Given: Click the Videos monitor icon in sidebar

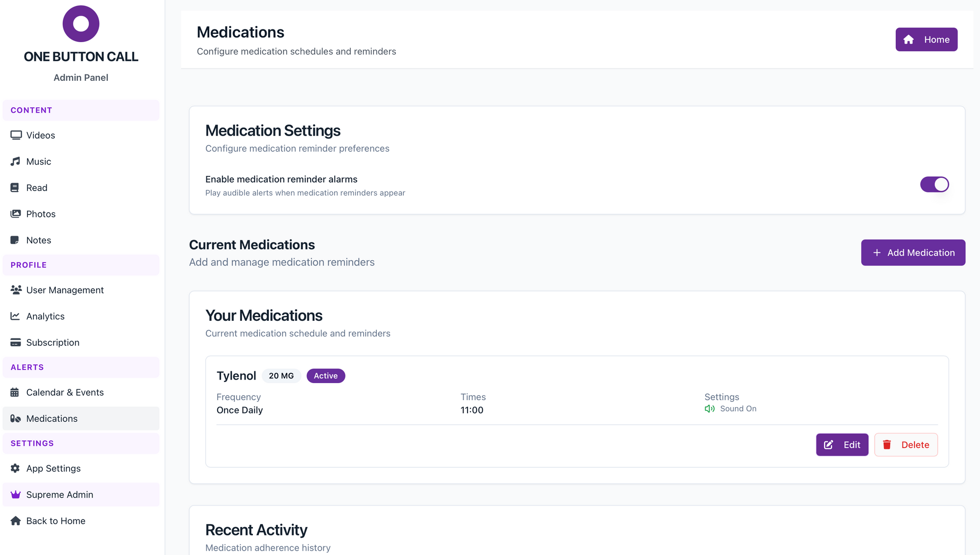Looking at the screenshot, I should click(x=16, y=135).
